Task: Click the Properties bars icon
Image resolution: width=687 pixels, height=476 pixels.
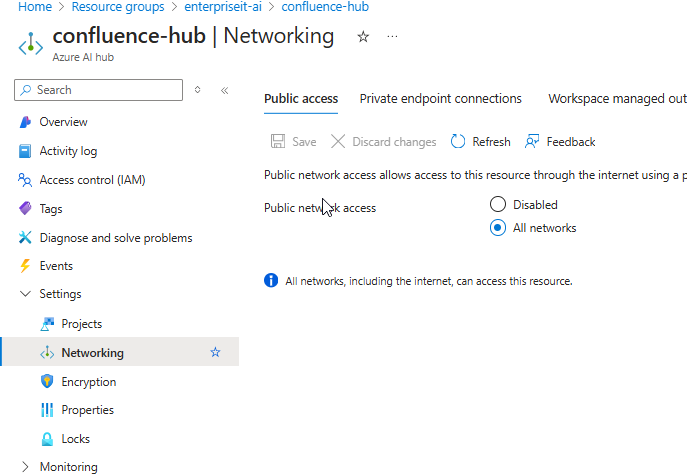Action: coord(47,410)
